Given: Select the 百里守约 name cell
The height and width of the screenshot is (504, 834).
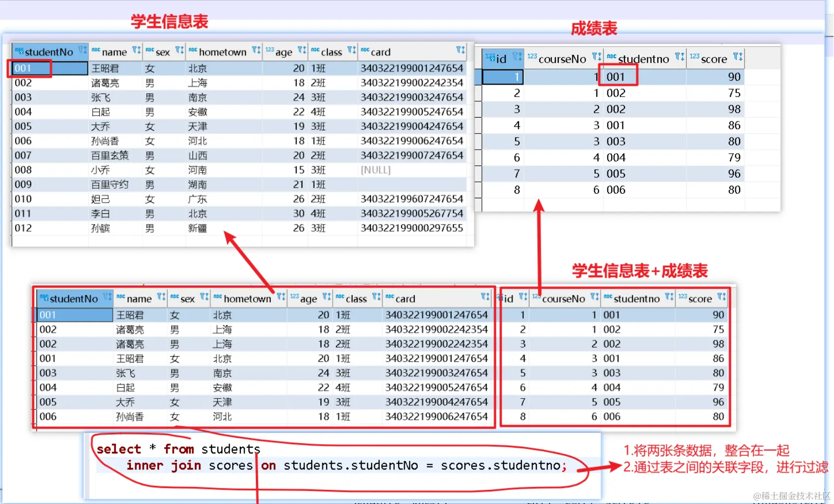Looking at the screenshot, I should [x=110, y=185].
